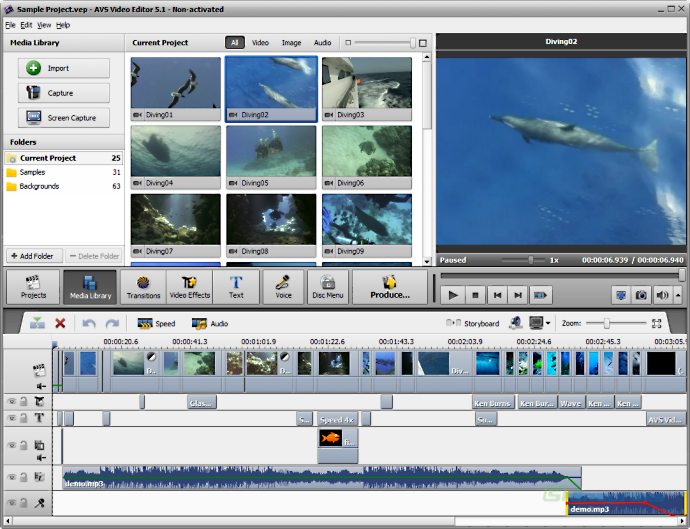Toggle eye on the audio mix track
This screenshot has height=529, width=690.
(x=12, y=477)
